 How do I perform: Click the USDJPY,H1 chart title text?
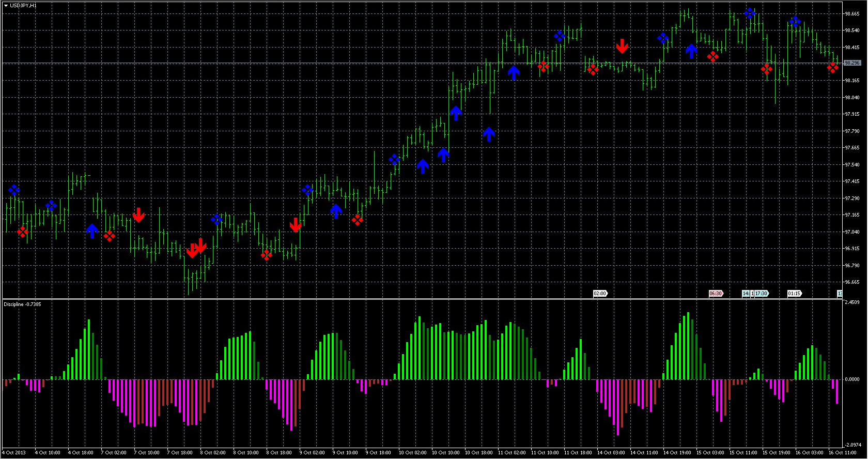[23, 5]
